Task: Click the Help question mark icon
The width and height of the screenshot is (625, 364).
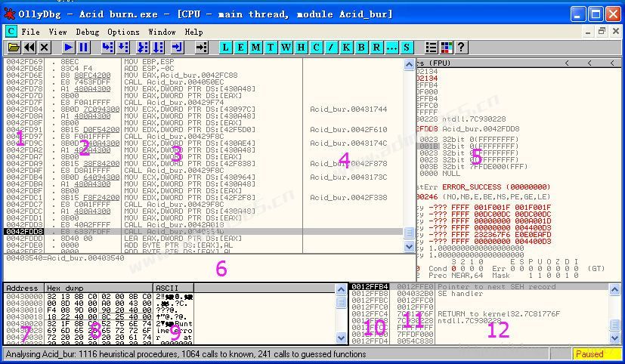Action: pos(461,48)
